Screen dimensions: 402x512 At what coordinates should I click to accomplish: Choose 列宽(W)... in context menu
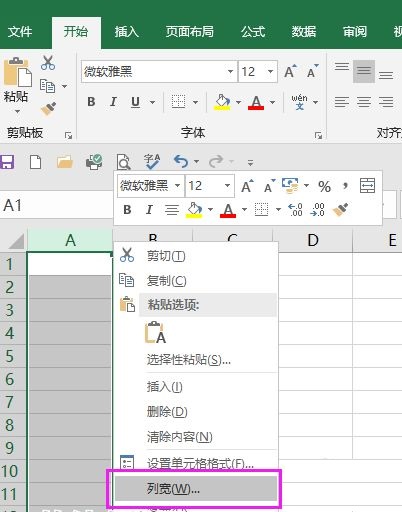pyautogui.click(x=196, y=489)
